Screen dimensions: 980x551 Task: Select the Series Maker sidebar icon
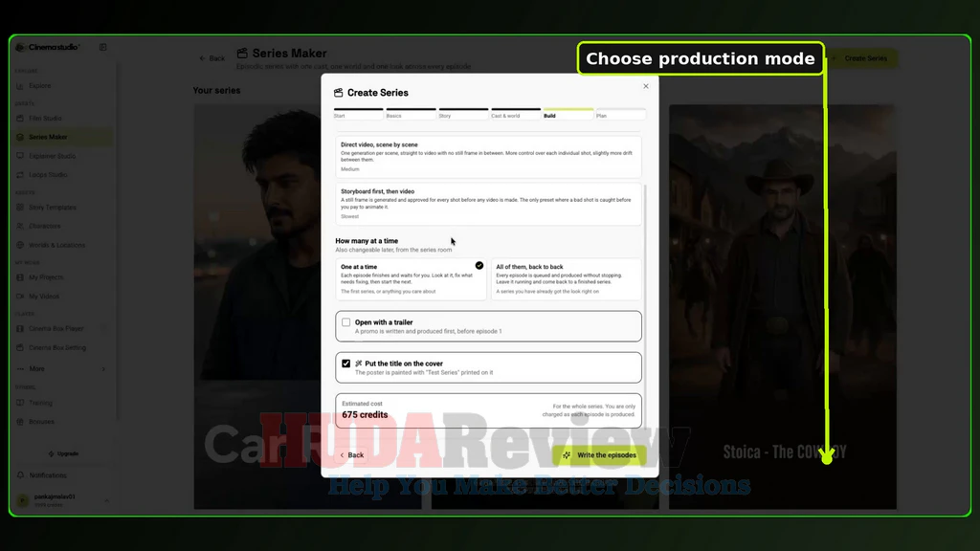[x=20, y=137]
